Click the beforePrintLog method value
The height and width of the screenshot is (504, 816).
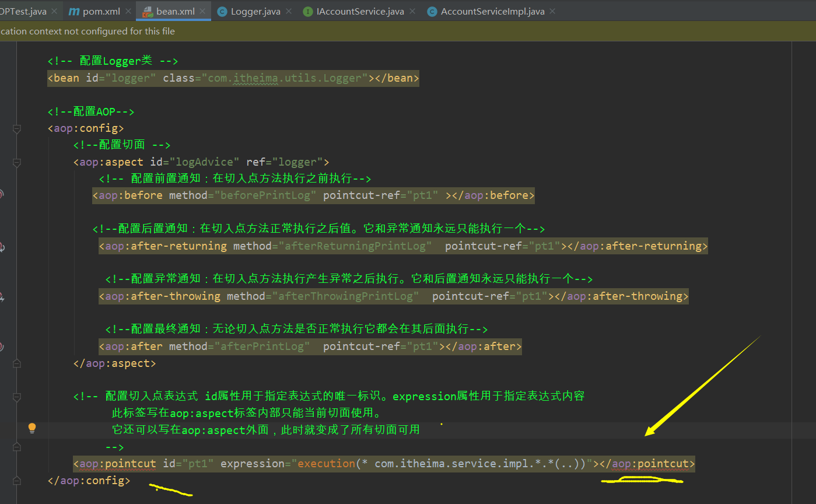265,195
